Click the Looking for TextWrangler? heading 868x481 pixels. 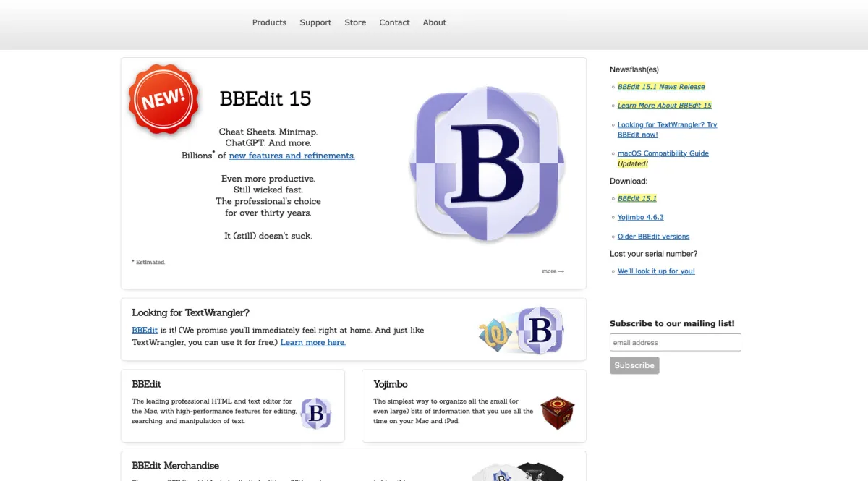190,312
